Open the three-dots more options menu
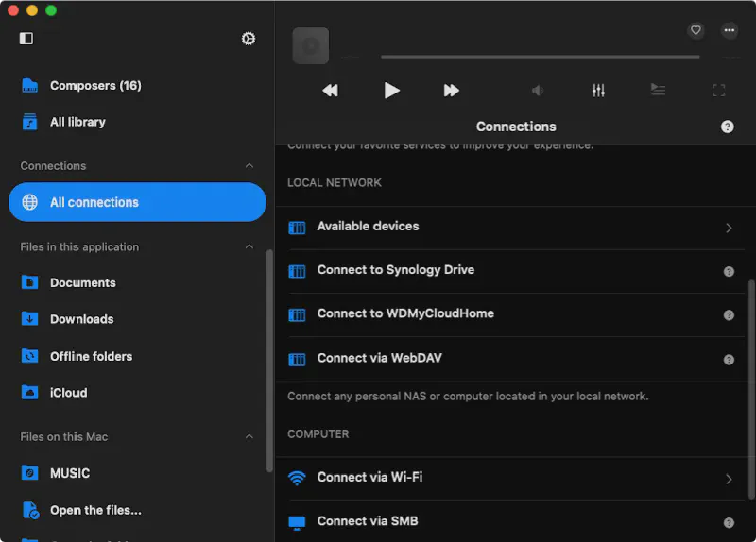756x542 pixels. pos(730,30)
